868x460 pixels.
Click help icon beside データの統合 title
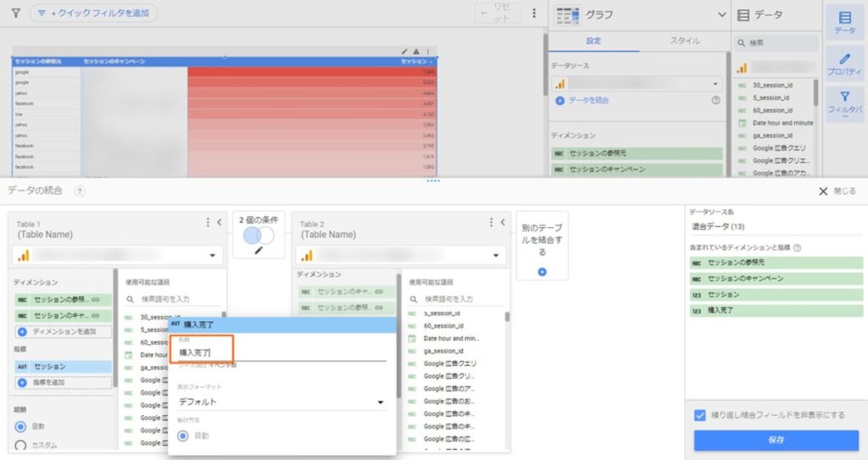80,191
